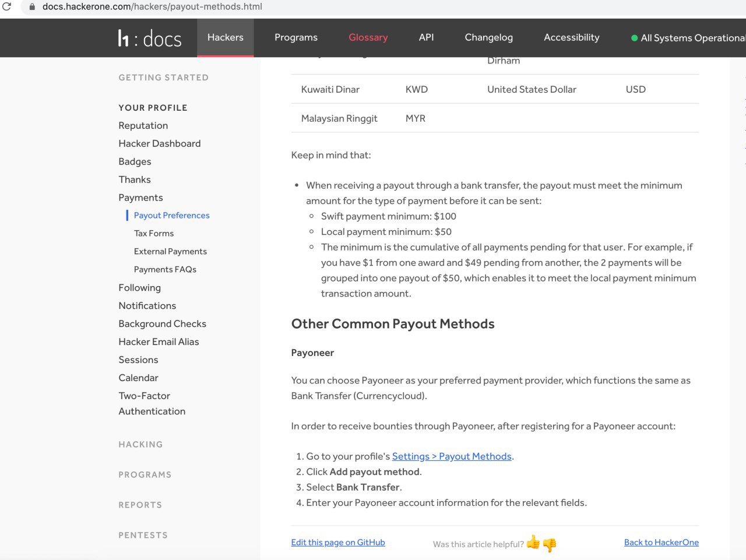Open Two-Factor Authentication sidebar page
The height and width of the screenshot is (560, 746).
[152, 404]
